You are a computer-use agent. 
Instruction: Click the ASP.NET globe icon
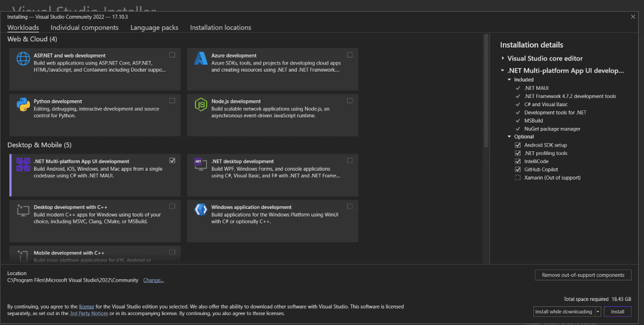click(x=23, y=59)
